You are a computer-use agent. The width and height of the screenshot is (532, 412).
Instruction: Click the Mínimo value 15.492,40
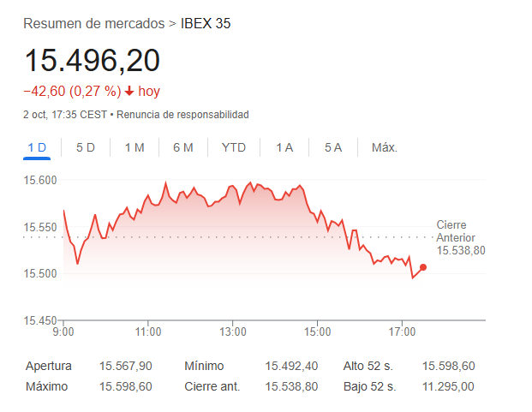(x=291, y=366)
